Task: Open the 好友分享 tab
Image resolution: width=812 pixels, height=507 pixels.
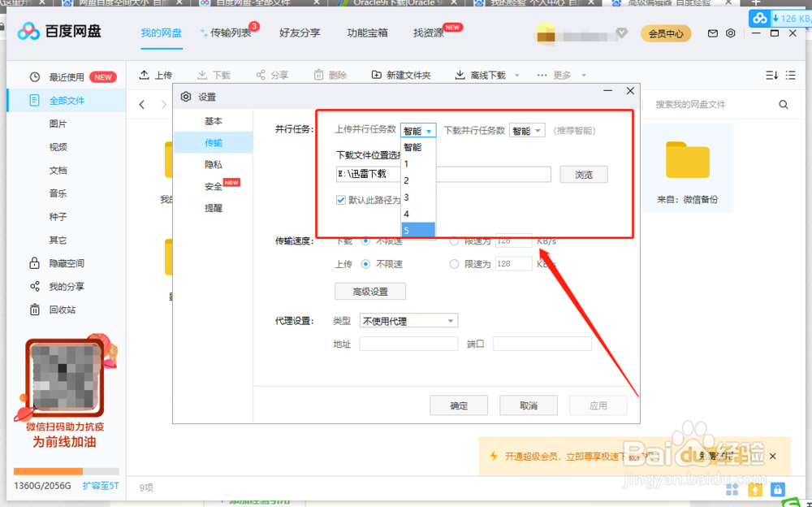Action: point(300,33)
